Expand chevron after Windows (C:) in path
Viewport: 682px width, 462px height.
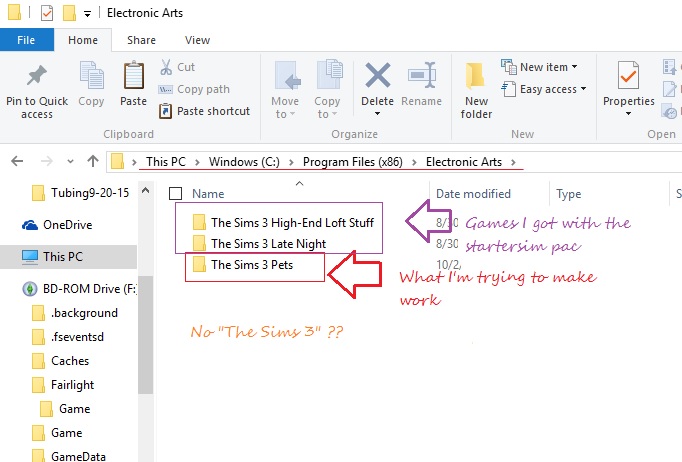click(x=291, y=162)
